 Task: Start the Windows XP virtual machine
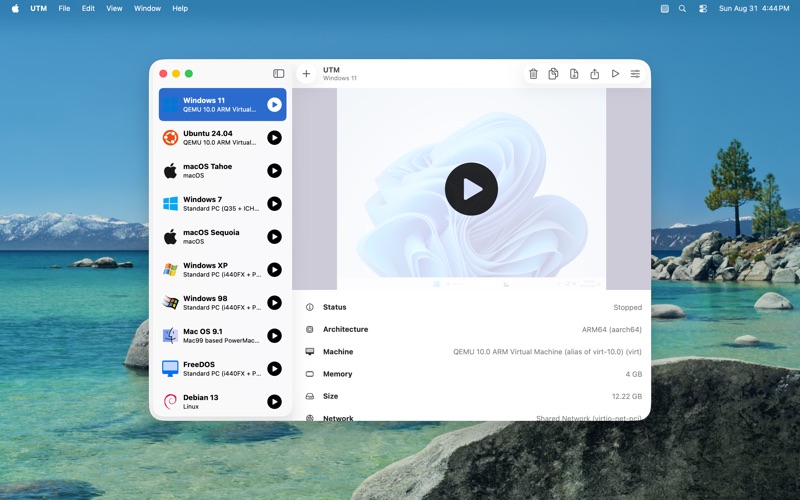[274, 269]
